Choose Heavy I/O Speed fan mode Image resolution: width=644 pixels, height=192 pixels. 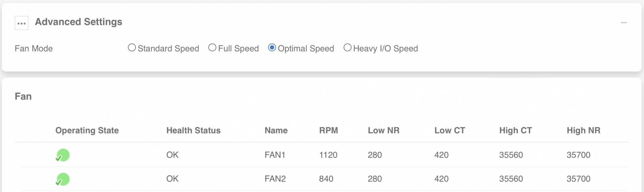(x=347, y=48)
